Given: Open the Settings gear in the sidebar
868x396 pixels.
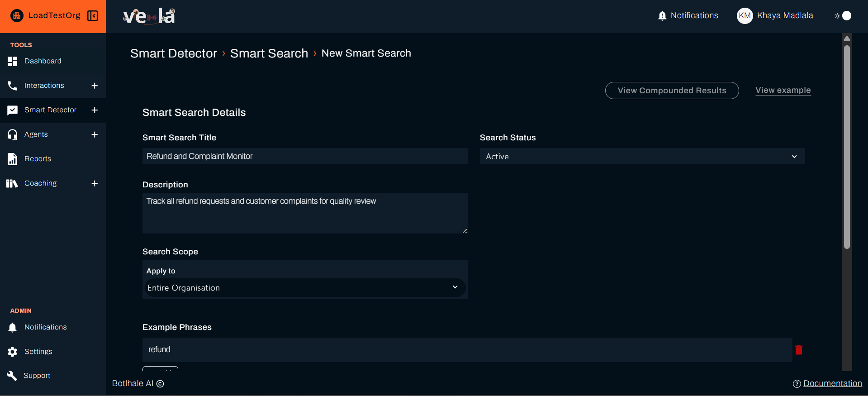Looking at the screenshot, I should click(13, 352).
